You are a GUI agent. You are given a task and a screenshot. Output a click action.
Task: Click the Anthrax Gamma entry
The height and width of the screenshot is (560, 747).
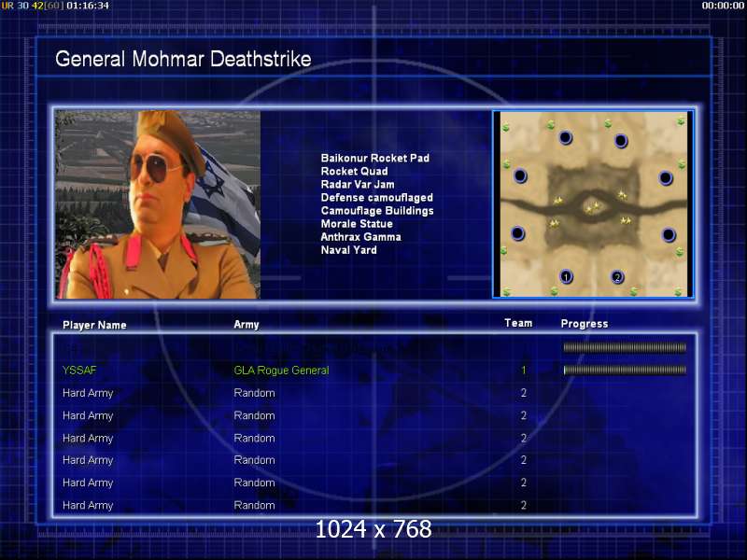pos(360,237)
